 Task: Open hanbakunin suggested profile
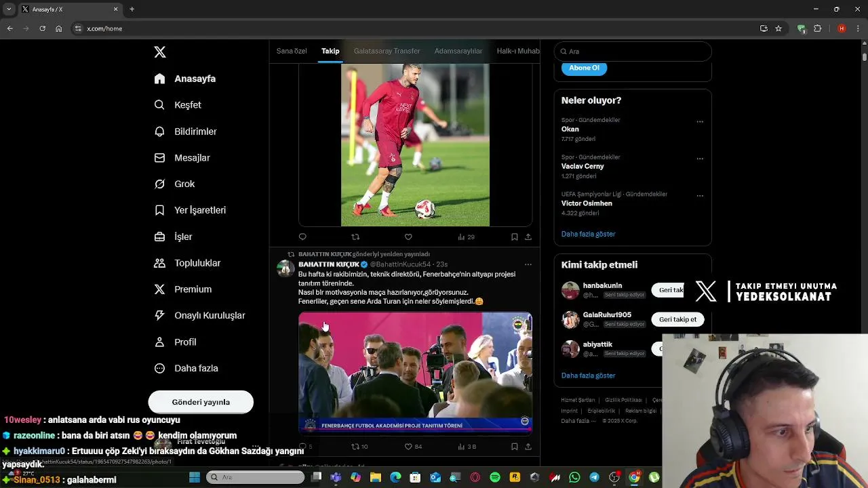pos(602,285)
